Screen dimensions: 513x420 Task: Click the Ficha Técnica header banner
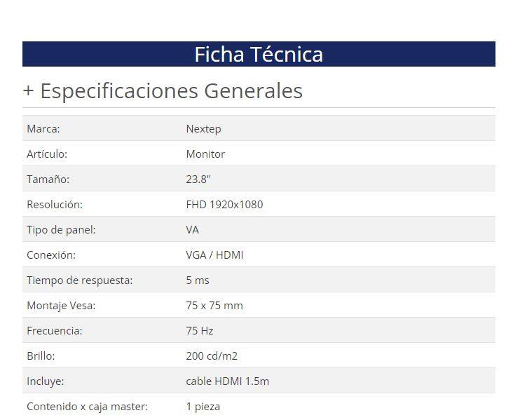[259, 54]
